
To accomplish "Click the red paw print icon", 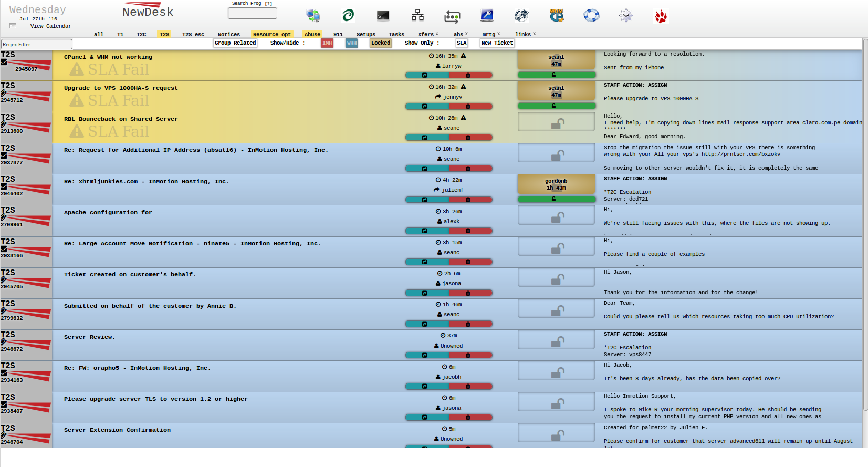I will (x=661, y=17).
